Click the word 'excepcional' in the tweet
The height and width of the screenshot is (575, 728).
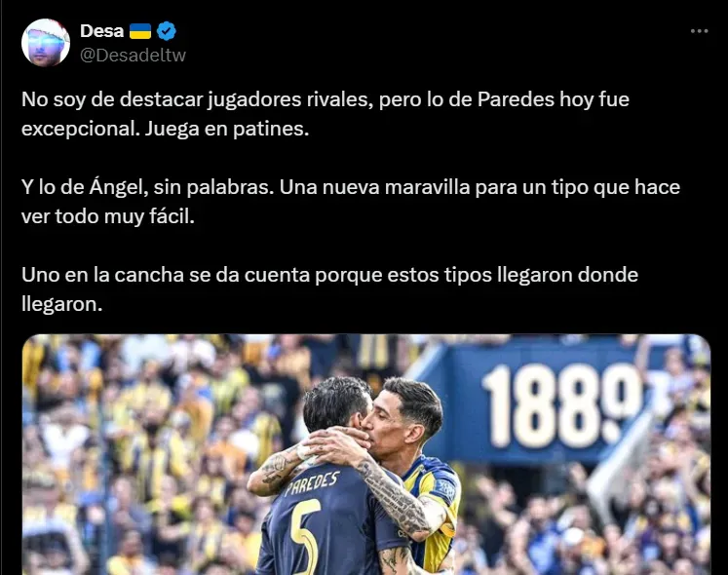point(79,129)
